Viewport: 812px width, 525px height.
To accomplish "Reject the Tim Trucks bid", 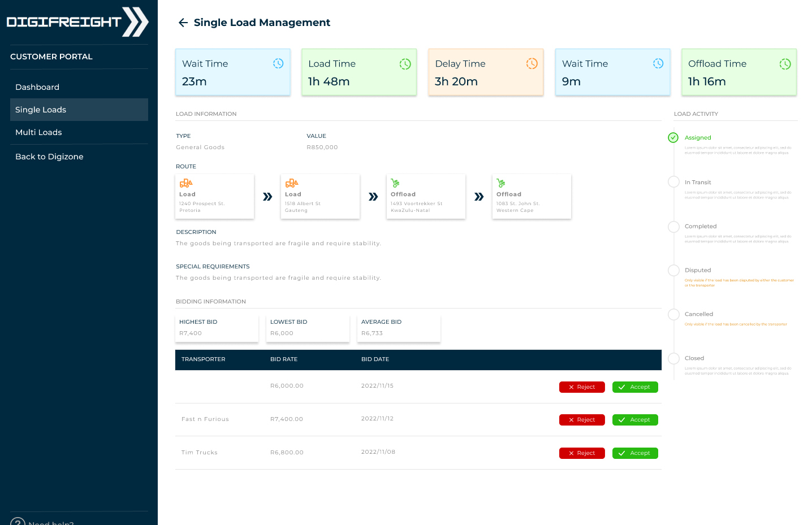I will [x=582, y=453].
